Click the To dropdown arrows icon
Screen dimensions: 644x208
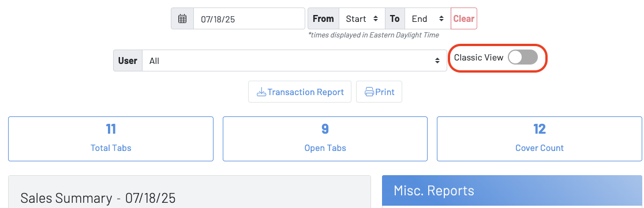point(441,19)
